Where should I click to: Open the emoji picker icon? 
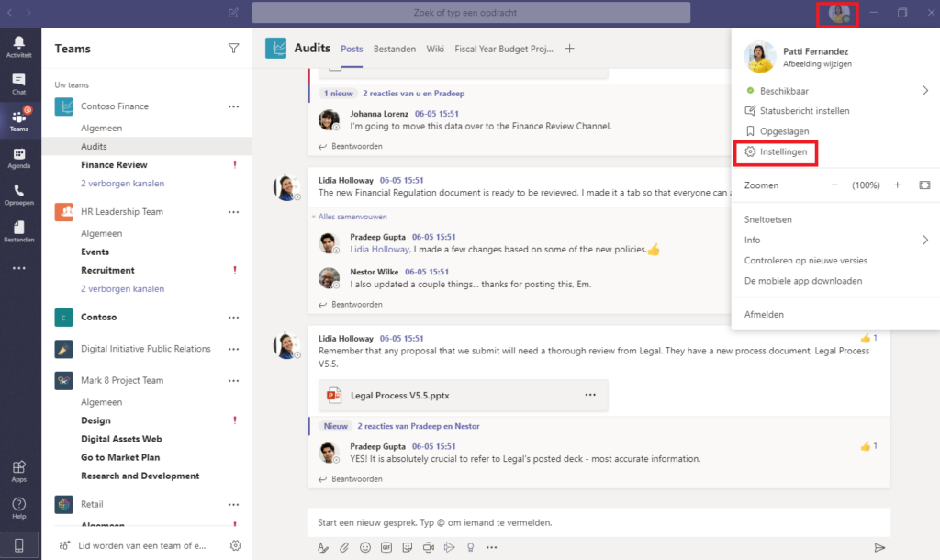pyautogui.click(x=365, y=547)
